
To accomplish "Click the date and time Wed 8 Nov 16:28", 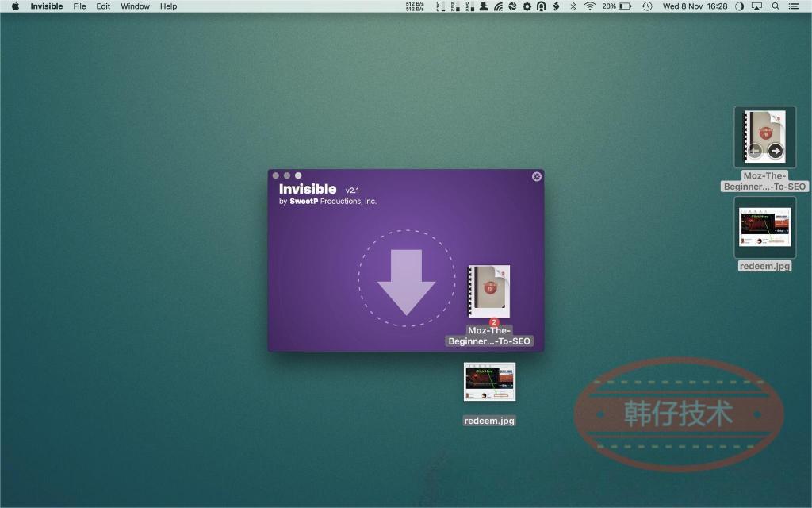I will 695,6.
